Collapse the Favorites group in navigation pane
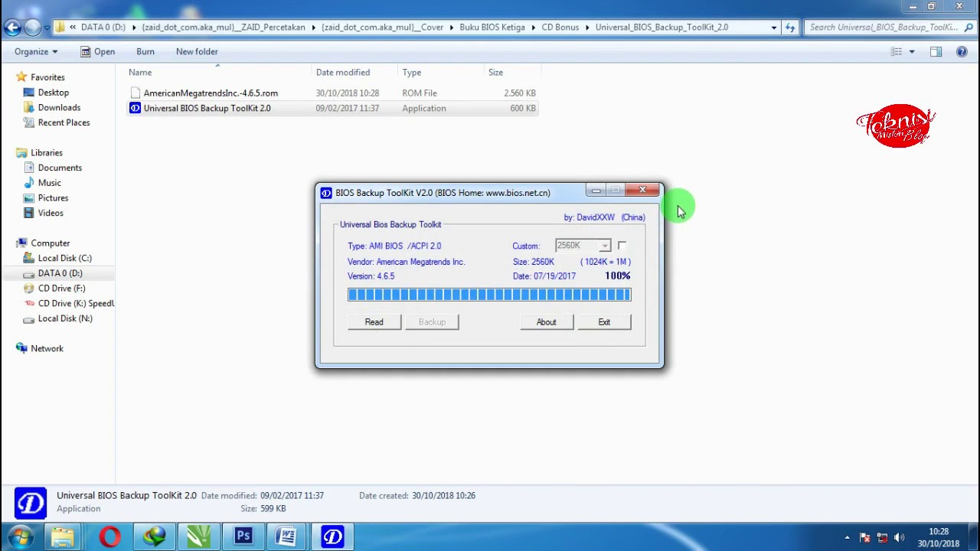The height and width of the screenshot is (551, 980). (x=47, y=77)
